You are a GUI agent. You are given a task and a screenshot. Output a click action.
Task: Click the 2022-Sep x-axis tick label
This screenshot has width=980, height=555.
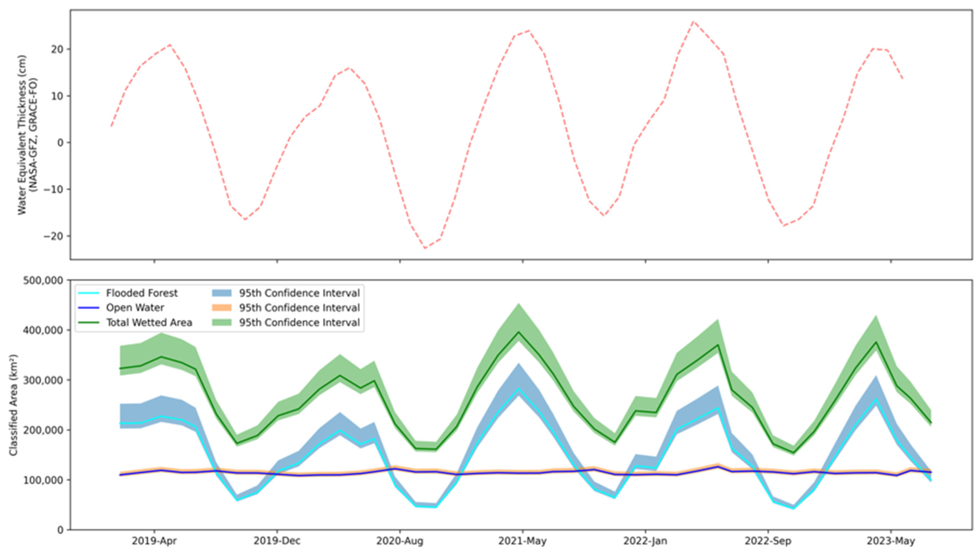point(768,541)
